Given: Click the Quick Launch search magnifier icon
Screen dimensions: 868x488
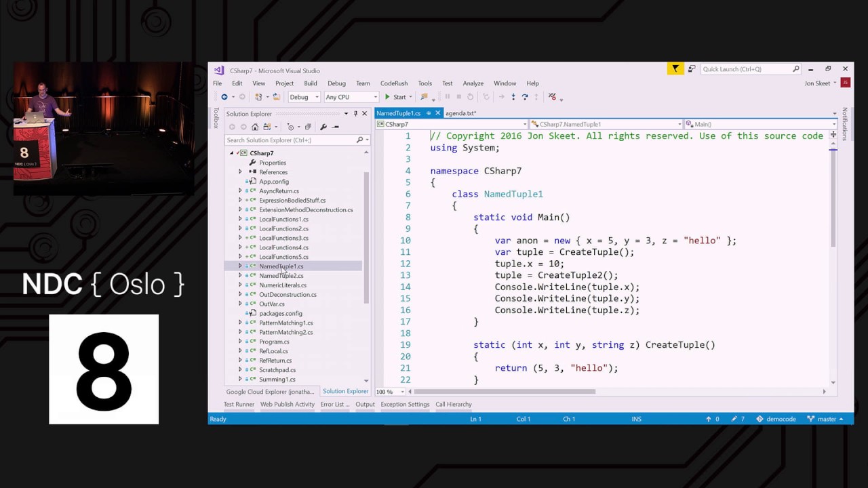Looking at the screenshot, I should click(x=796, y=69).
